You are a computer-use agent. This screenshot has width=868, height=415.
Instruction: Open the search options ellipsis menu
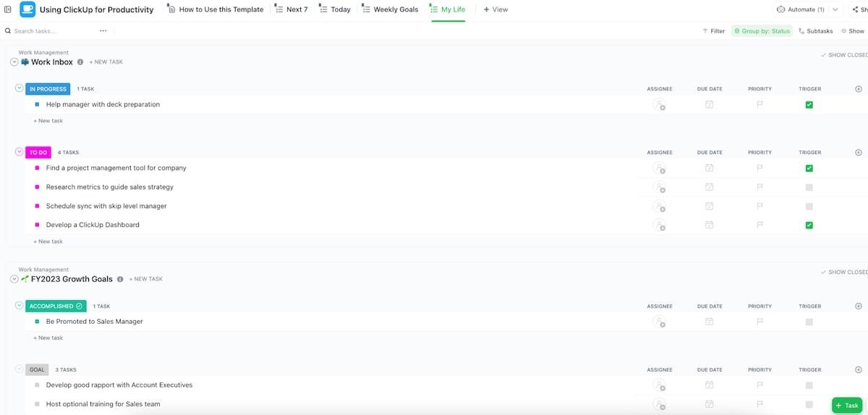pos(103,31)
